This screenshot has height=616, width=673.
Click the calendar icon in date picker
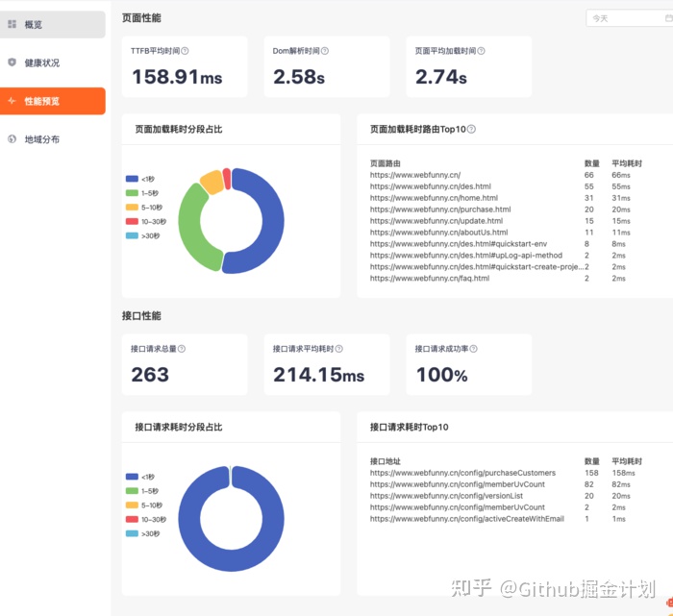click(x=669, y=18)
